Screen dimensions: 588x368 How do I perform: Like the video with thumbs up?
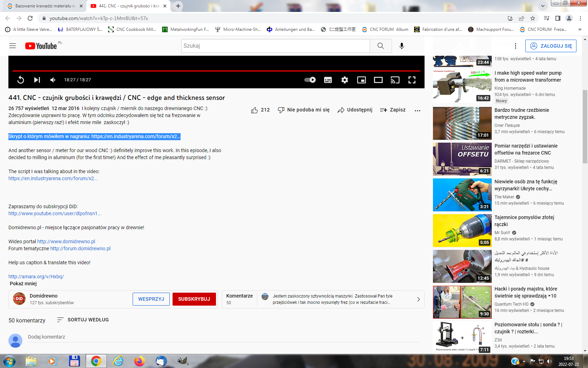tap(260, 110)
